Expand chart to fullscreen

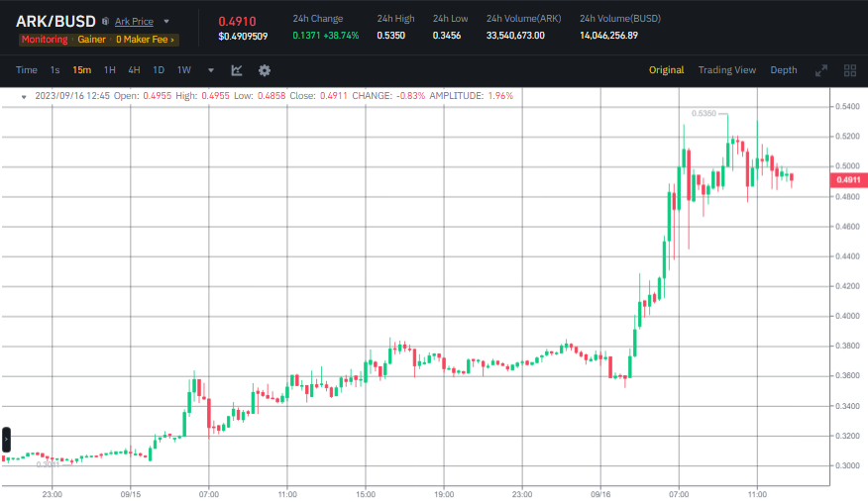tap(821, 70)
